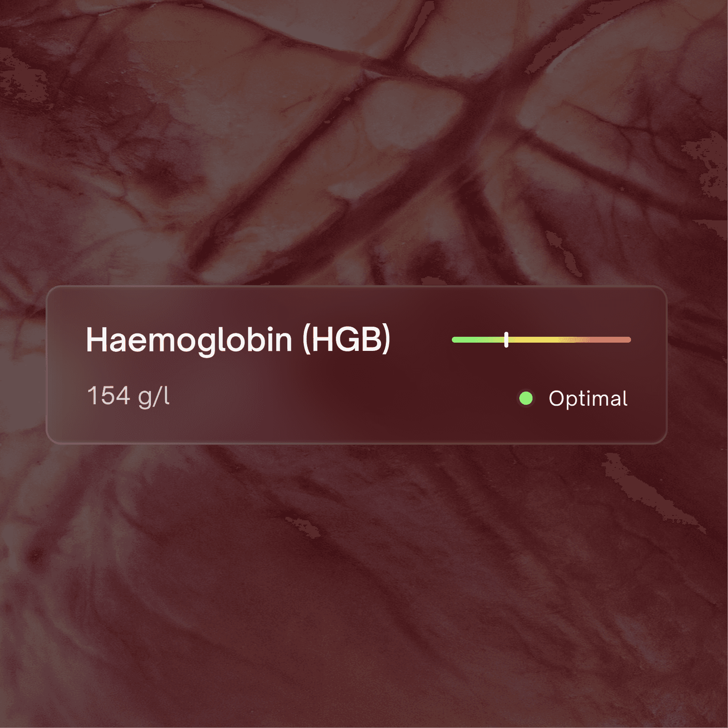Click the background image below the card
The height and width of the screenshot is (728, 728).
[364, 582]
